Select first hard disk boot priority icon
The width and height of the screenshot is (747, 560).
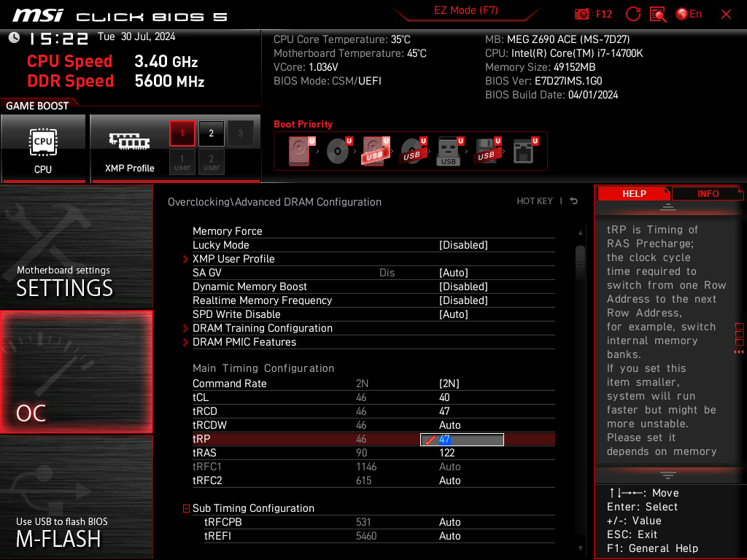pos(301,151)
